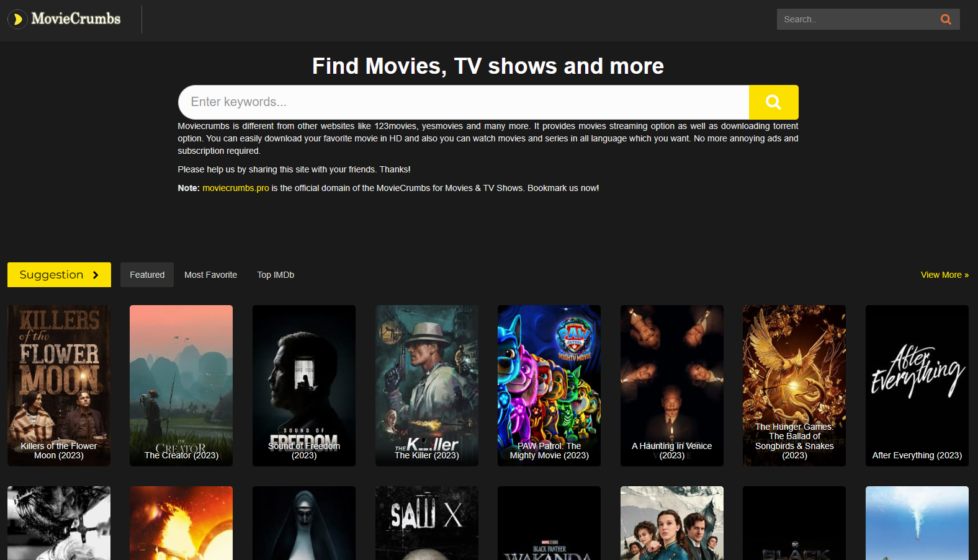Select Sound of Freedom movie thumbnail

(304, 385)
